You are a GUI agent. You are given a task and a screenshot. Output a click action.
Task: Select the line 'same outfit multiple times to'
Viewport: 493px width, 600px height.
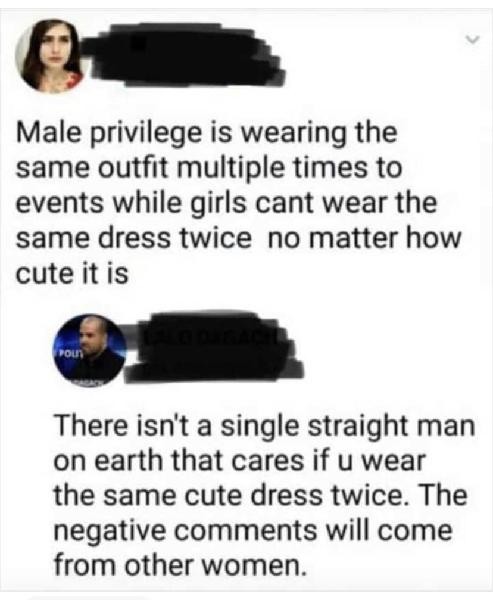click(209, 169)
